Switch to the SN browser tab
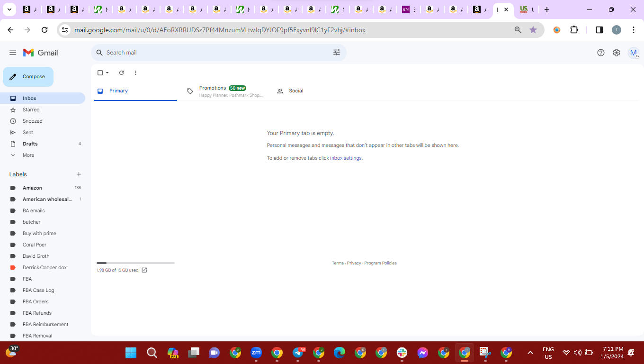Image resolution: width=644 pixels, height=364 pixels. point(409,9)
